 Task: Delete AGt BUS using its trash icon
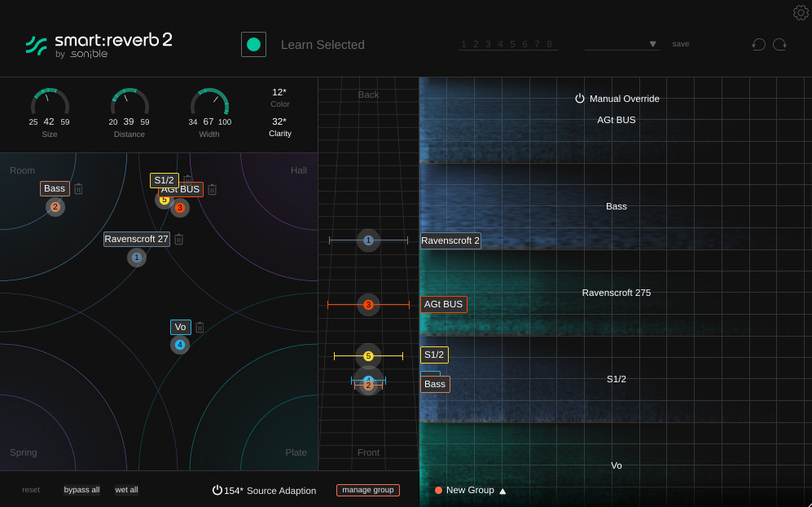(212, 190)
